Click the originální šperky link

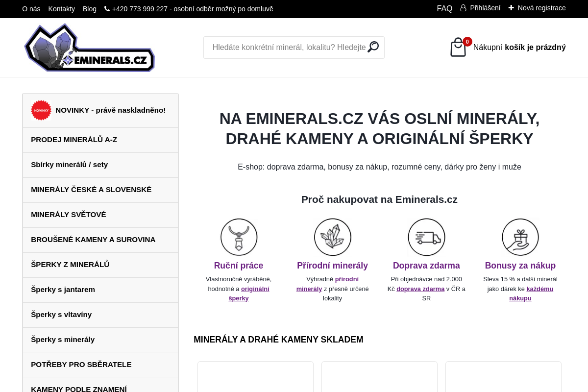pos(249,294)
